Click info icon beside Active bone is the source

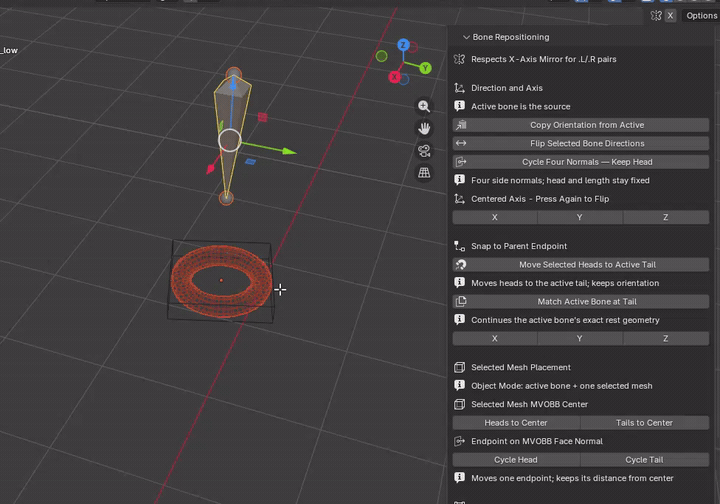pos(459,106)
